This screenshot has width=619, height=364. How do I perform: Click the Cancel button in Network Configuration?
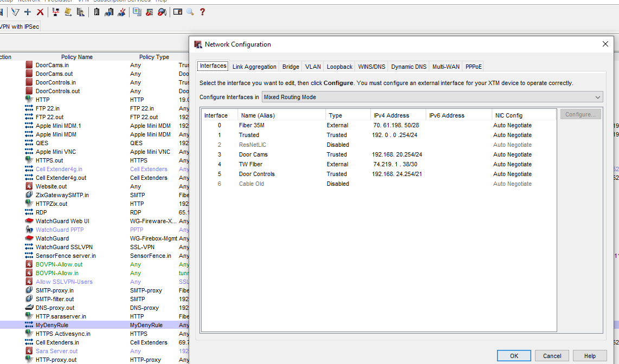point(552,356)
